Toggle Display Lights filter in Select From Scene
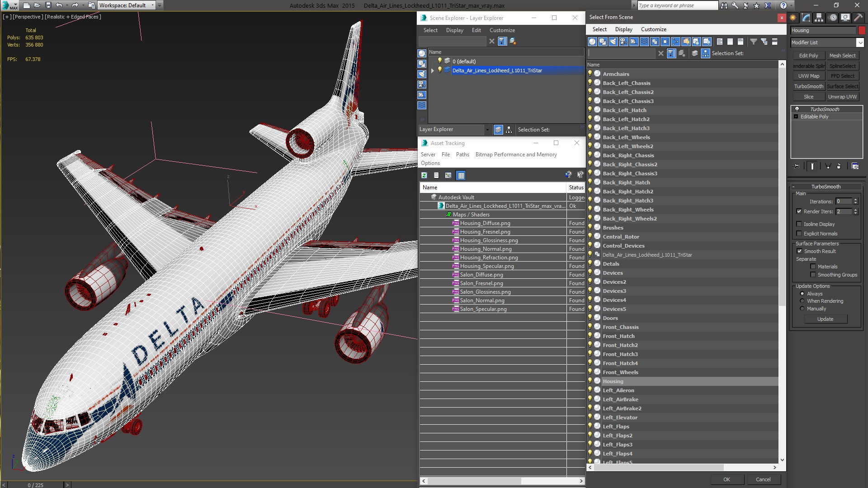The height and width of the screenshot is (488, 868). 613,42
